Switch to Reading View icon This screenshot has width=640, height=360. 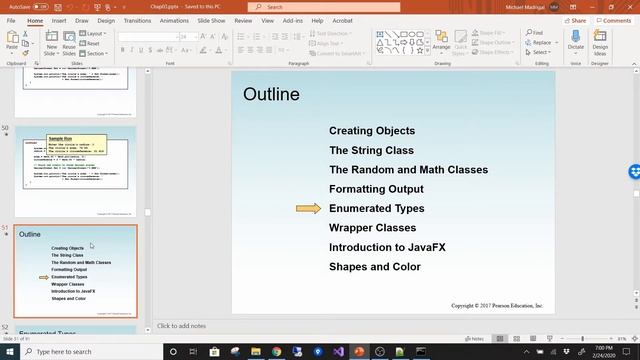point(533,339)
